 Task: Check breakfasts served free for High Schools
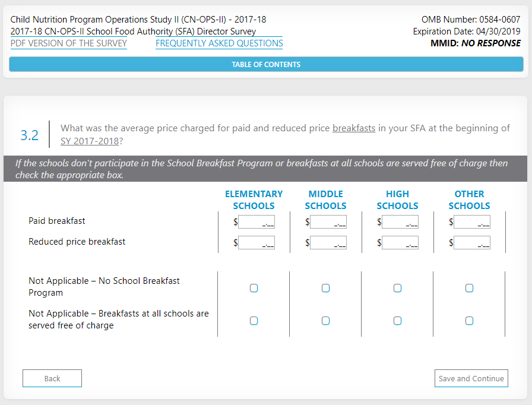coord(397,321)
